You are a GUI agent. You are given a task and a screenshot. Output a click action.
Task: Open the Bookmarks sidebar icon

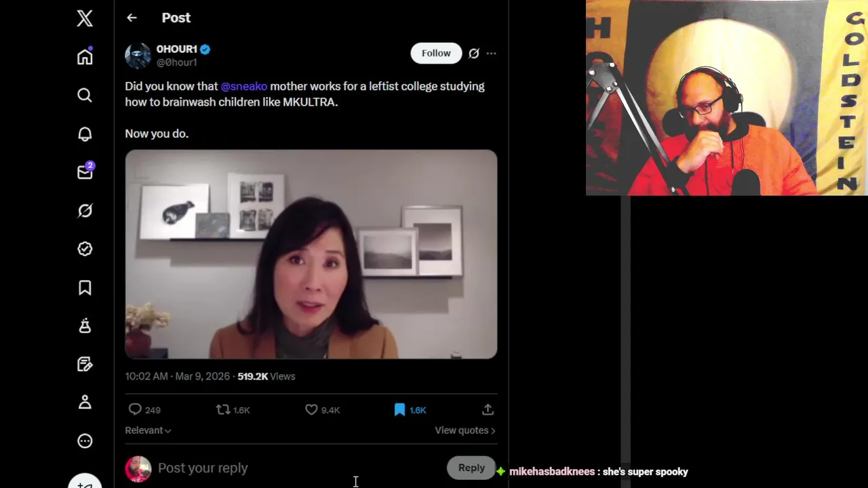(85, 287)
